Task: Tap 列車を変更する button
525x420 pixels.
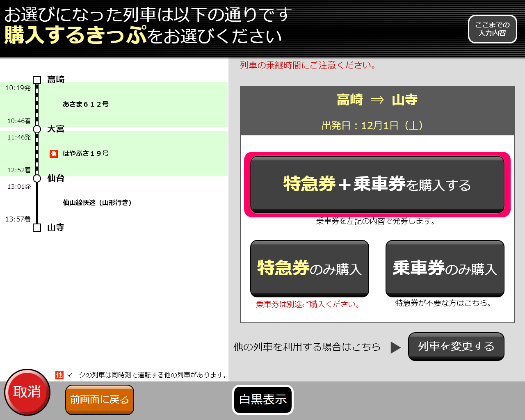Action: [456, 347]
